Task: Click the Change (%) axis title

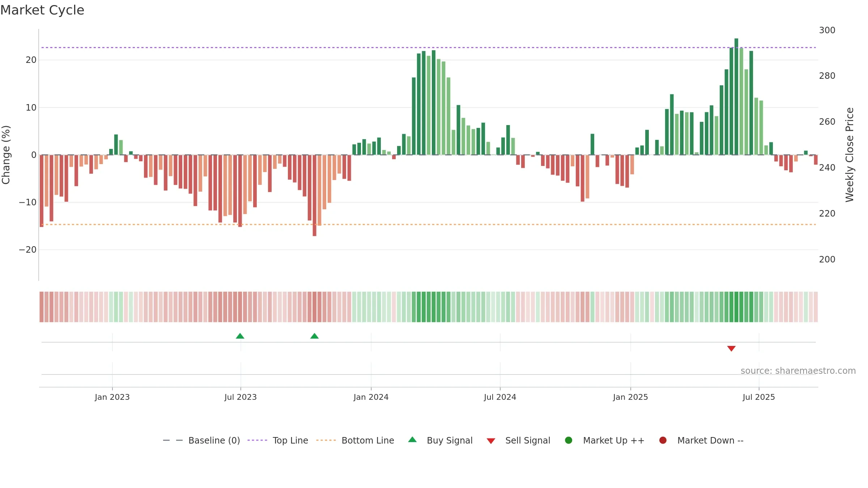Action: tap(6, 155)
